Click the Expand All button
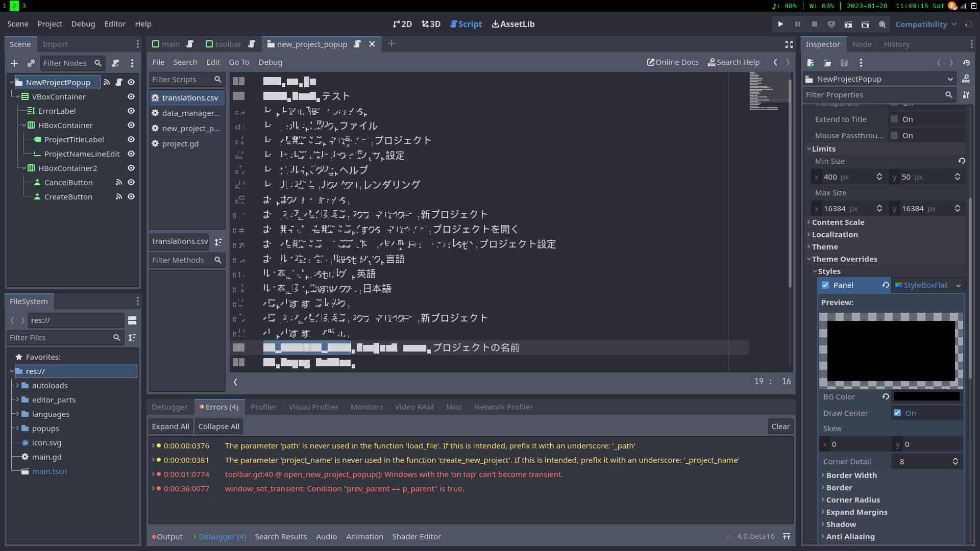Image resolution: width=980 pixels, height=551 pixels. point(170,426)
